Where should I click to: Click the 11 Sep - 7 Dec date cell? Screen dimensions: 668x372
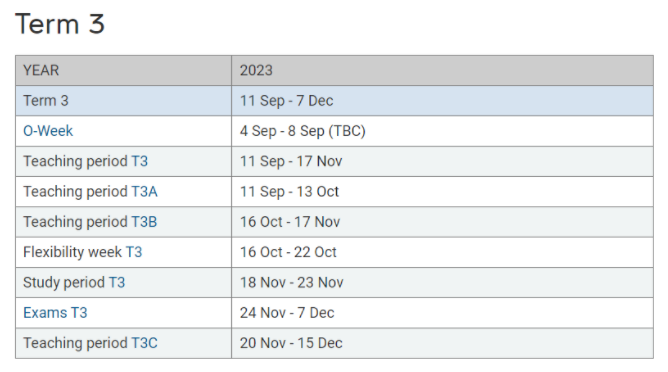click(x=442, y=101)
